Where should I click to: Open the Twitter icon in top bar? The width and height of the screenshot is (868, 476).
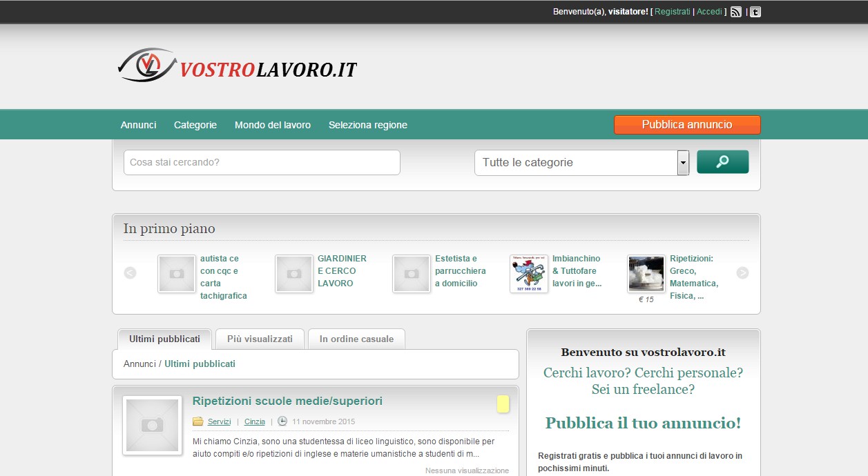click(x=755, y=12)
